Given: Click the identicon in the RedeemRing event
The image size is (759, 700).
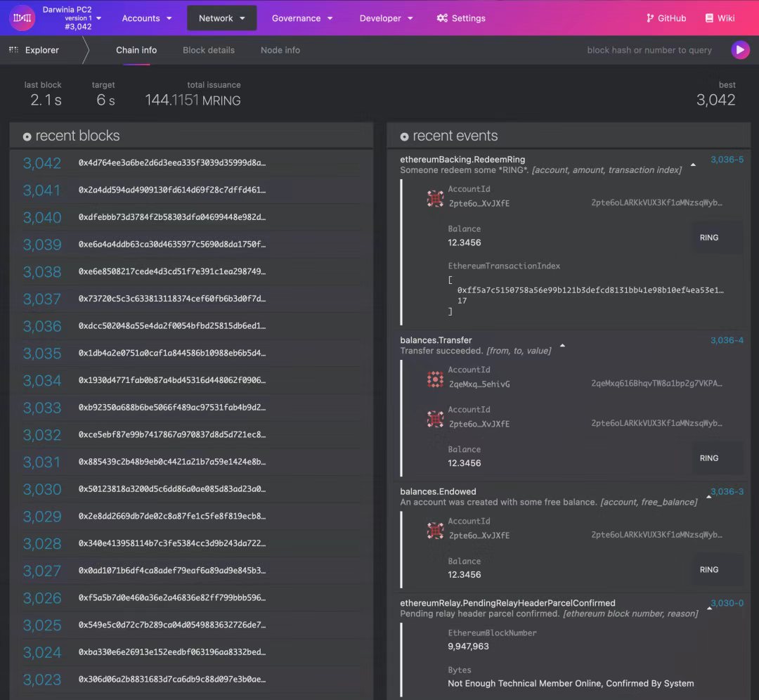Looking at the screenshot, I should 435,198.
